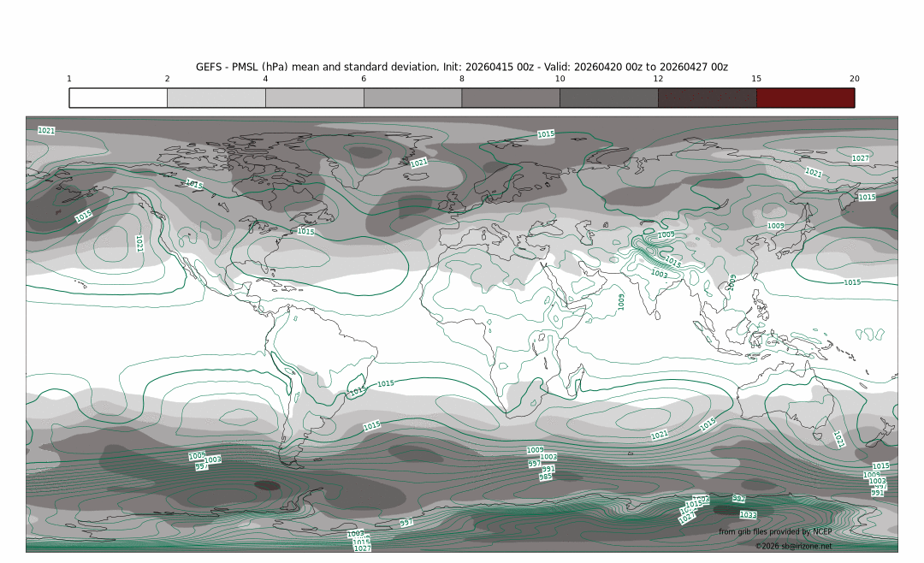This screenshot has width=924, height=563.
Task: Pick the 6–8 gray colorbar segment
Action: pos(412,98)
